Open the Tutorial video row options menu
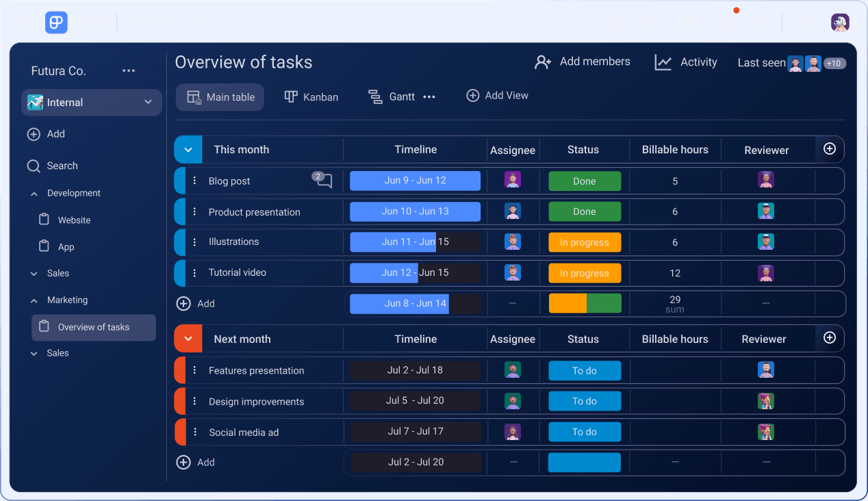Image resolution: width=868 pixels, height=501 pixels. click(194, 272)
